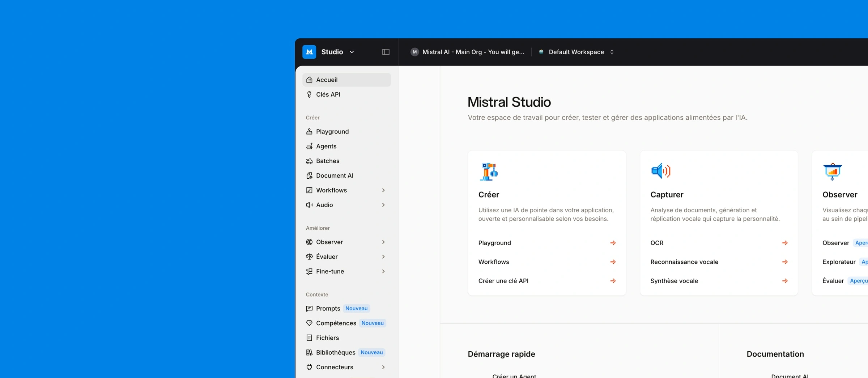Toggle the sidebar panel icon
The height and width of the screenshot is (378, 868).
(386, 52)
